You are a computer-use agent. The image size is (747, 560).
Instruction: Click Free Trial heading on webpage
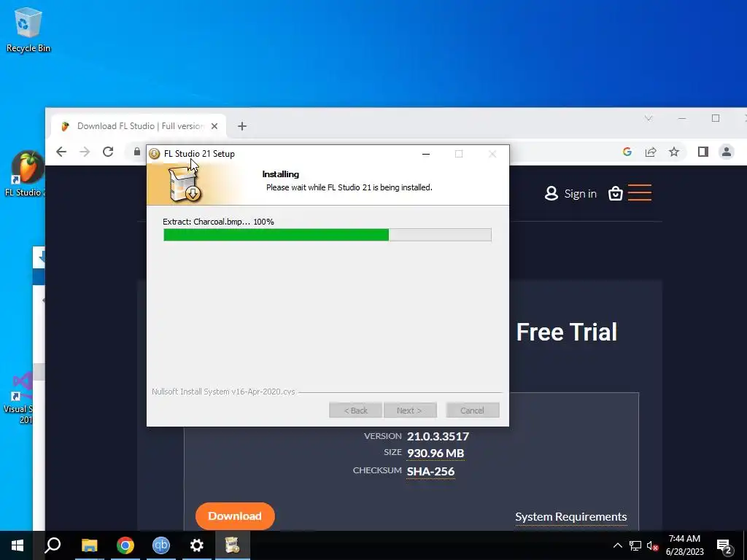click(566, 332)
